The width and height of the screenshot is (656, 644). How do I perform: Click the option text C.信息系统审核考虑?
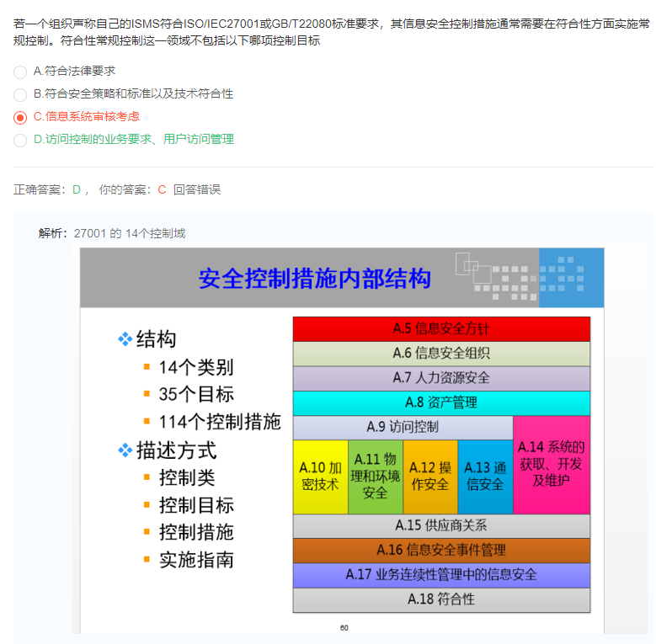tap(86, 116)
